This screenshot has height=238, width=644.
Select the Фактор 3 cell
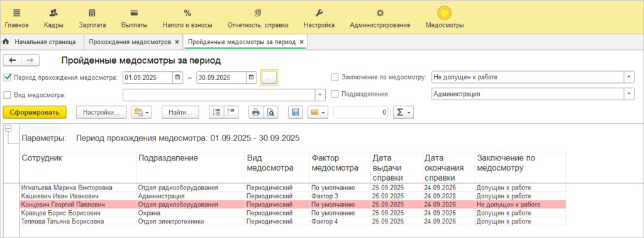tap(340, 196)
